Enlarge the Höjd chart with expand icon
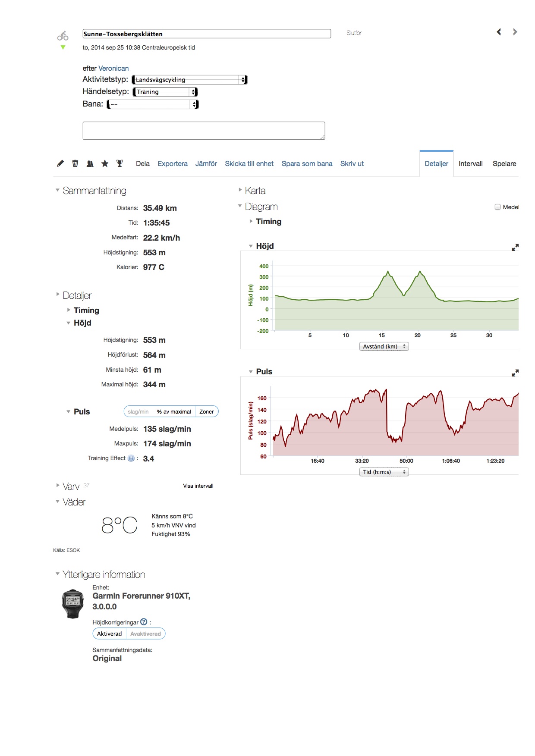The width and height of the screenshot is (535, 756). click(x=515, y=247)
